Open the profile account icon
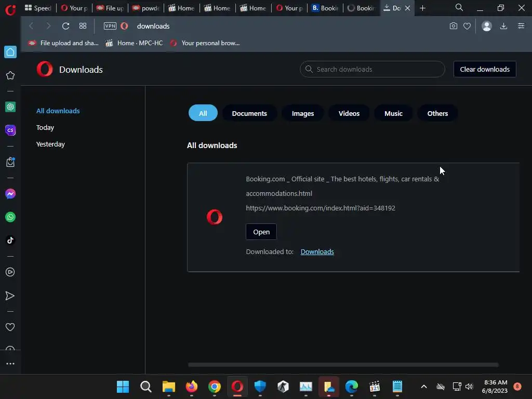Image resolution: width=532 pixels, height=399 pixels. (486, 26)
